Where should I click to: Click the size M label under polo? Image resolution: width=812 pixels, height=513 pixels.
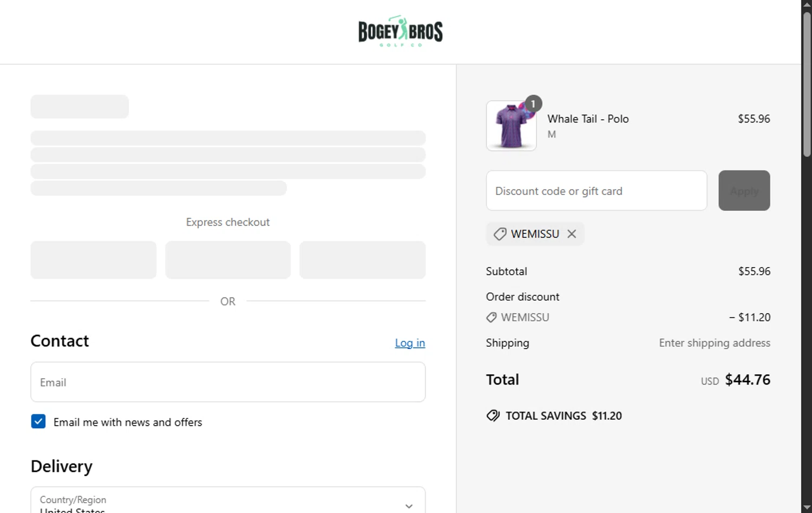pyautogui.click(x=552, y=134)
